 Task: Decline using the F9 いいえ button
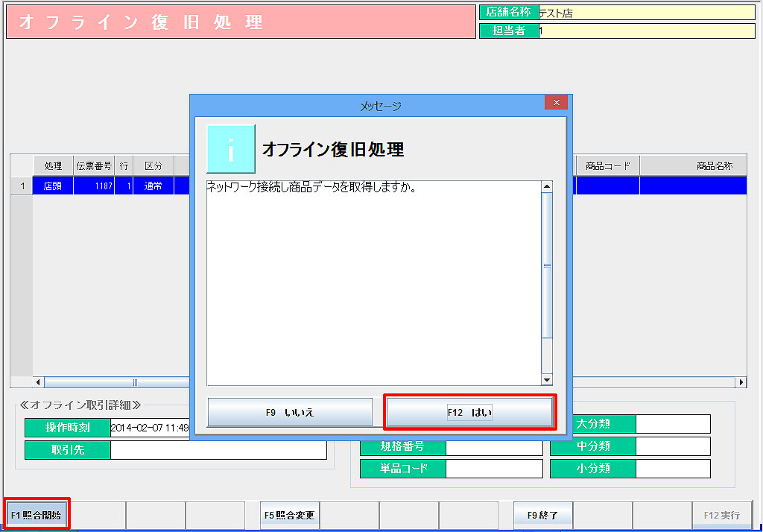pos(289,412)
